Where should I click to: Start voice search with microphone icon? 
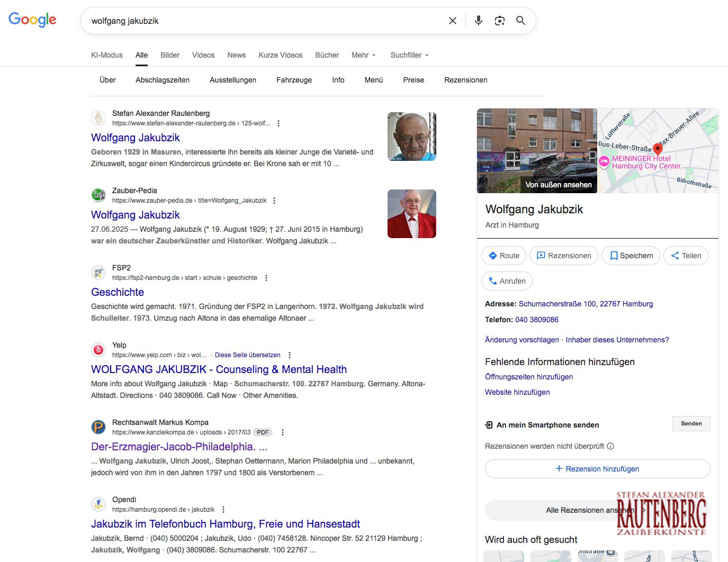click(x=478, y=21)
